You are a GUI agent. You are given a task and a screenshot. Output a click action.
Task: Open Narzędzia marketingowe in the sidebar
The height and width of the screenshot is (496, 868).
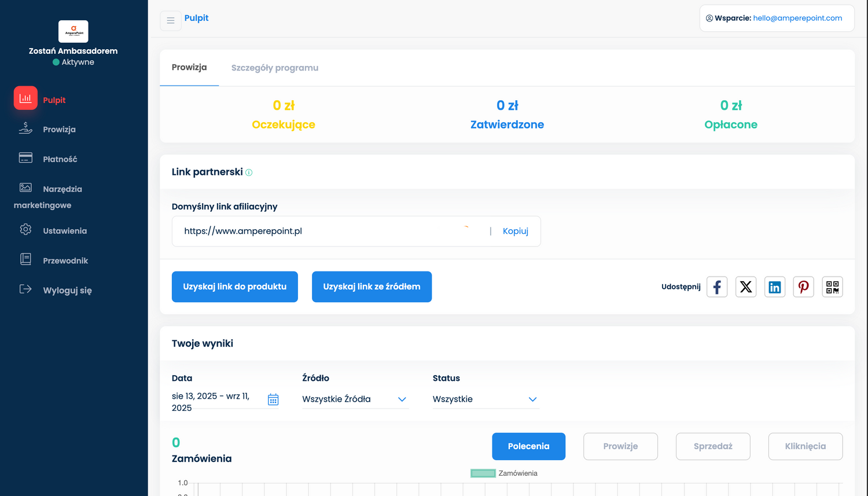pyautogui.click(x=48, y=197)
